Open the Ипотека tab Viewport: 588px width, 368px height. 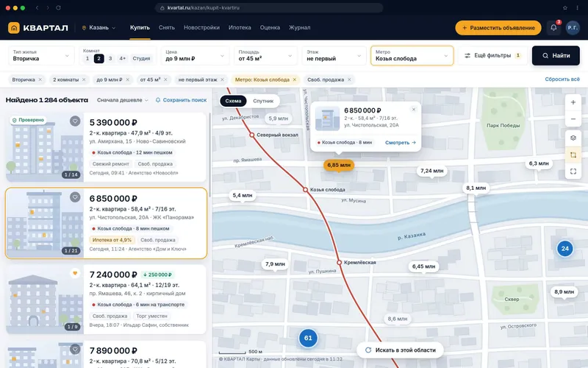(x=240, y=27)
